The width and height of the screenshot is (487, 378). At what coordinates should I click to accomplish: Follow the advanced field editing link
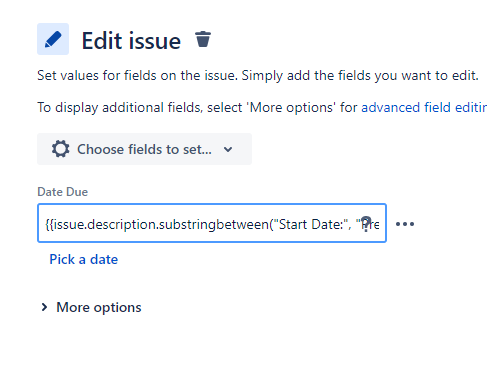tap(424, 108)
